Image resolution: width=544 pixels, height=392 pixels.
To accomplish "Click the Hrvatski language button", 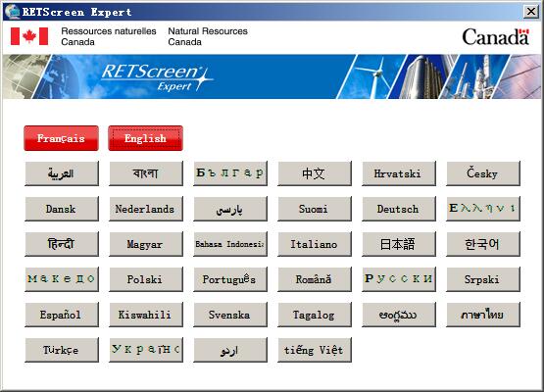I will pyautogui.click(x=399, y=173).
